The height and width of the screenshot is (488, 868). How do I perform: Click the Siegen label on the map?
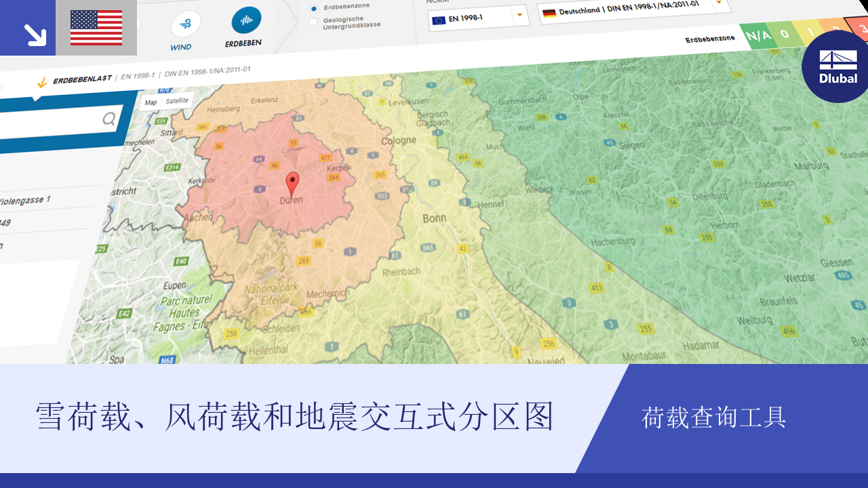[631, 145]
